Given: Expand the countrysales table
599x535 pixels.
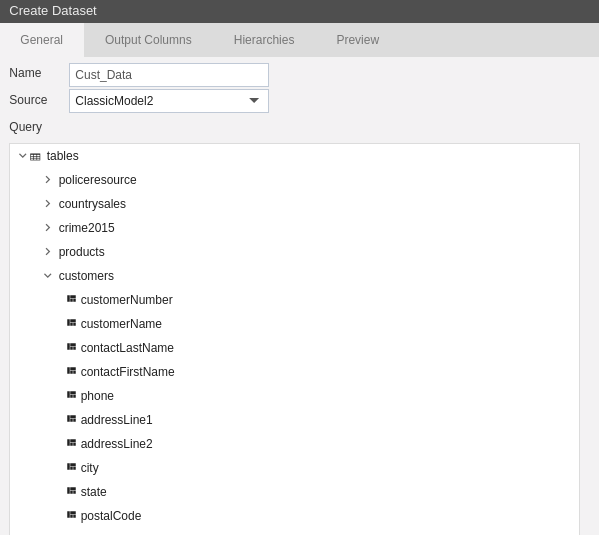Looking at the screenshot, I should pos(48,204).
